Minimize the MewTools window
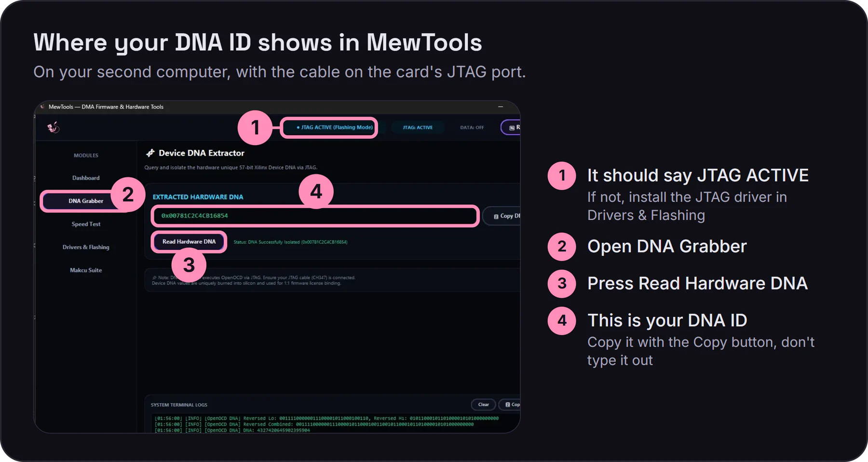Image resolution: width=868 pixels, height=462 pixels. coord(501,106)
